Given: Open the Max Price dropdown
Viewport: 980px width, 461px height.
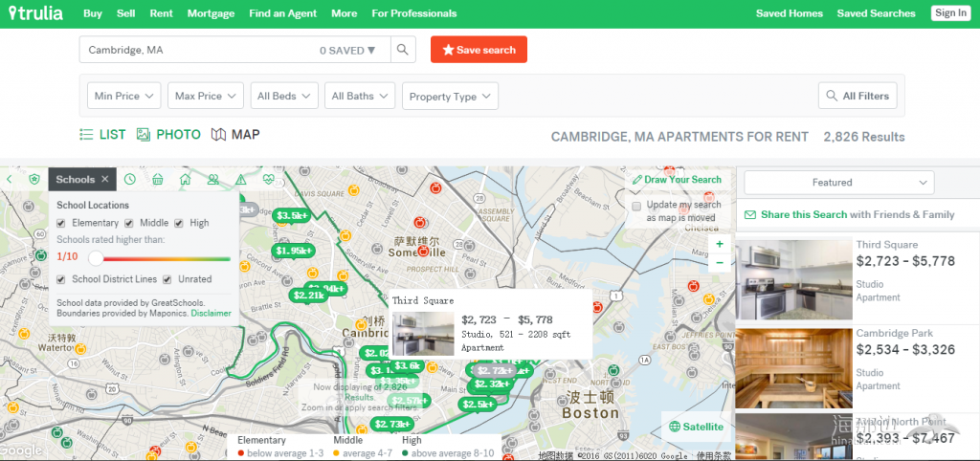Looking at the screenshot, I should 205,96.
